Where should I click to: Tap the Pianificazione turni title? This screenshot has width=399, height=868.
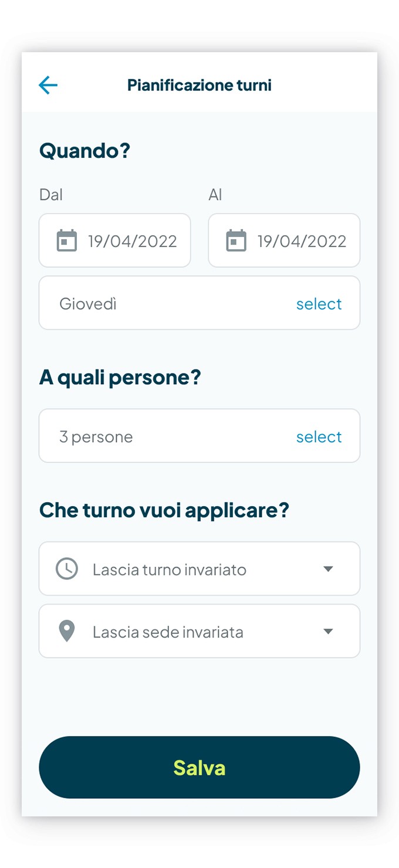(199, 85)
